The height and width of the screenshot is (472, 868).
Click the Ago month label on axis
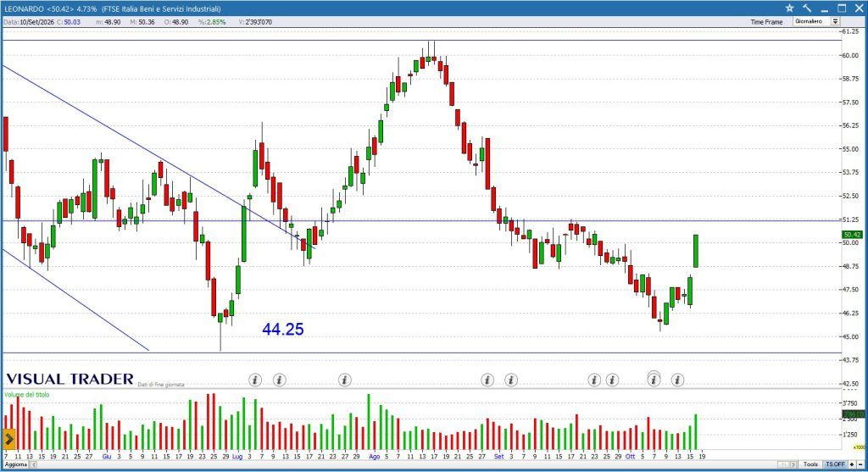(374, 457)
